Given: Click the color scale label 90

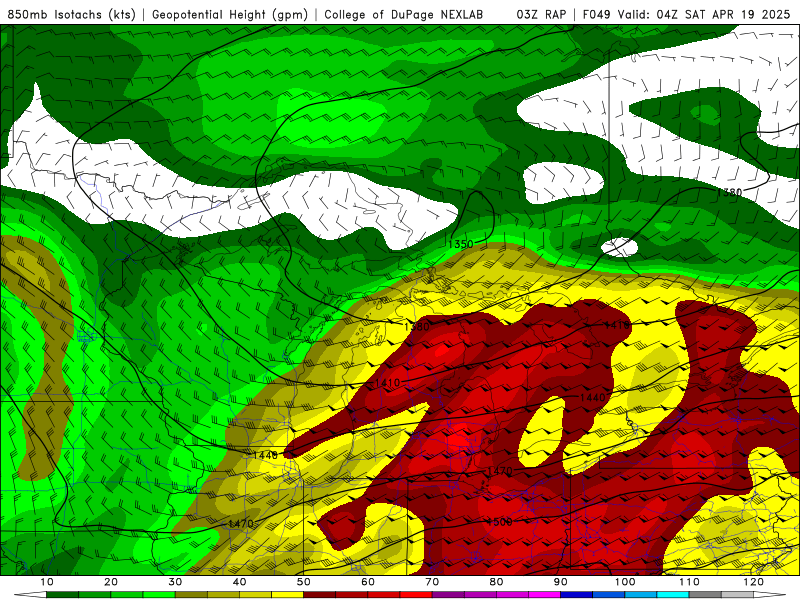Looking at the screenshot, I should (561, 582).
